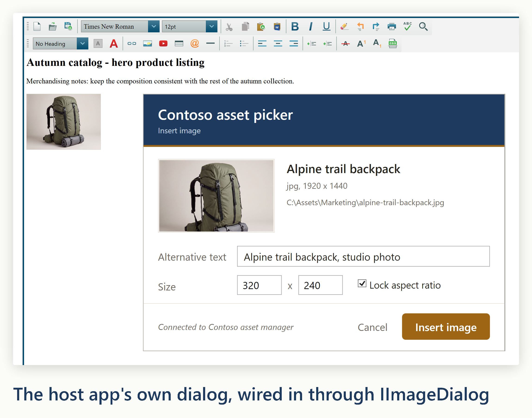Toggle underline formatting
532x418 pixels.
(x=327, y=26)
